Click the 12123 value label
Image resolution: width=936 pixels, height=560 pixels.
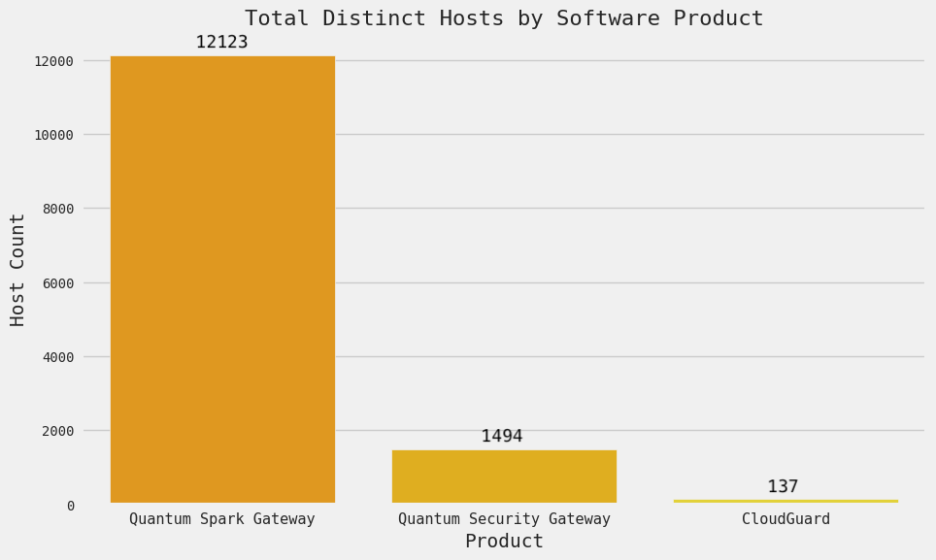click(x=222, y=43)
